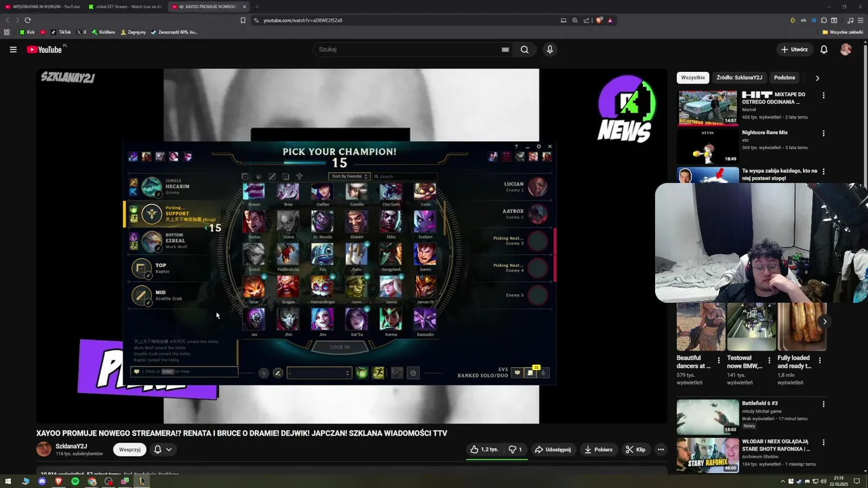Open options for Nightcore Rave Mix video
The image size is (868, 488).
point(823,134)
